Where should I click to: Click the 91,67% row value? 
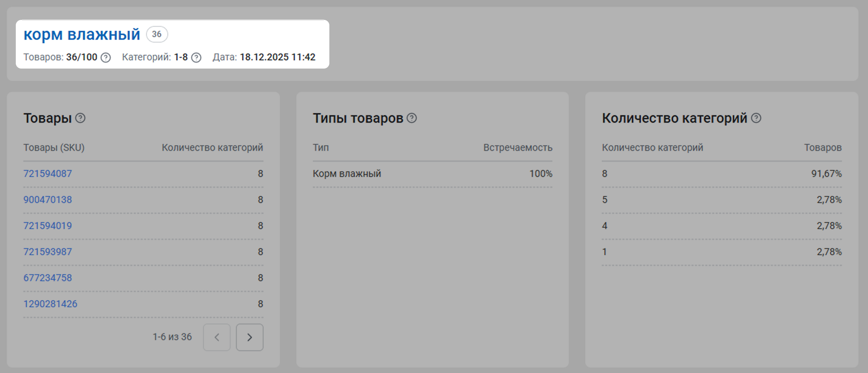[x=826, y=173]
